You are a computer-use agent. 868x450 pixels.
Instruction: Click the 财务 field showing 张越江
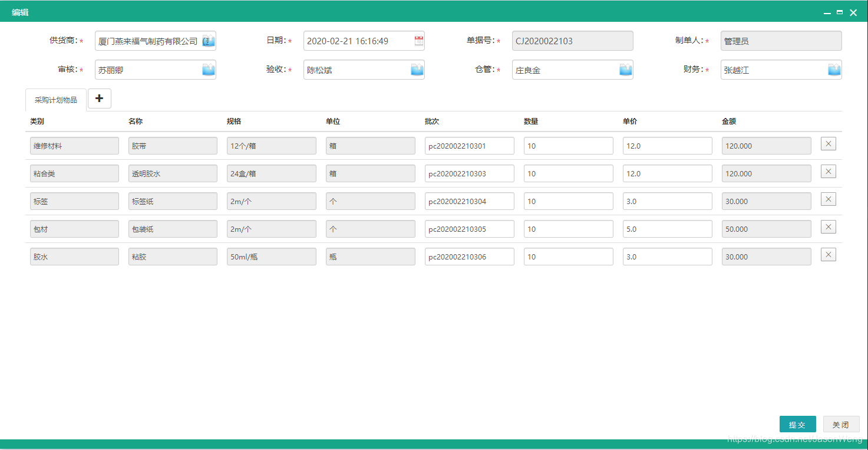click(781, 70)
